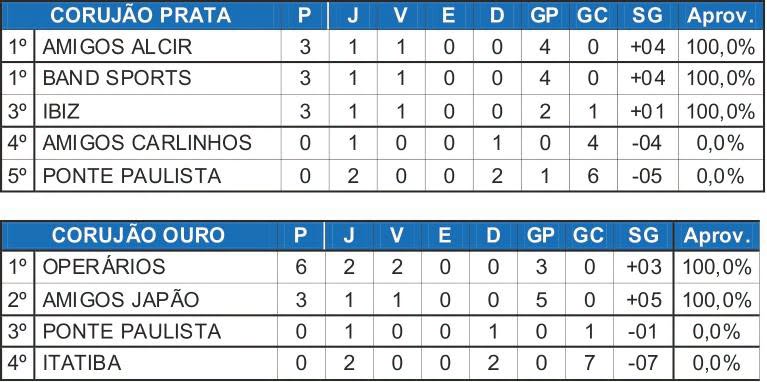Select the AMIGOS ALCIR team name

coord(117,47)
